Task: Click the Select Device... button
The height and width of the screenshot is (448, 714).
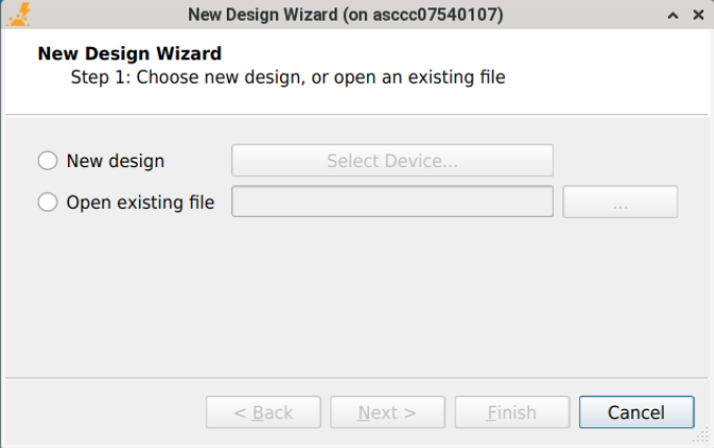Action: click(392, 161)
